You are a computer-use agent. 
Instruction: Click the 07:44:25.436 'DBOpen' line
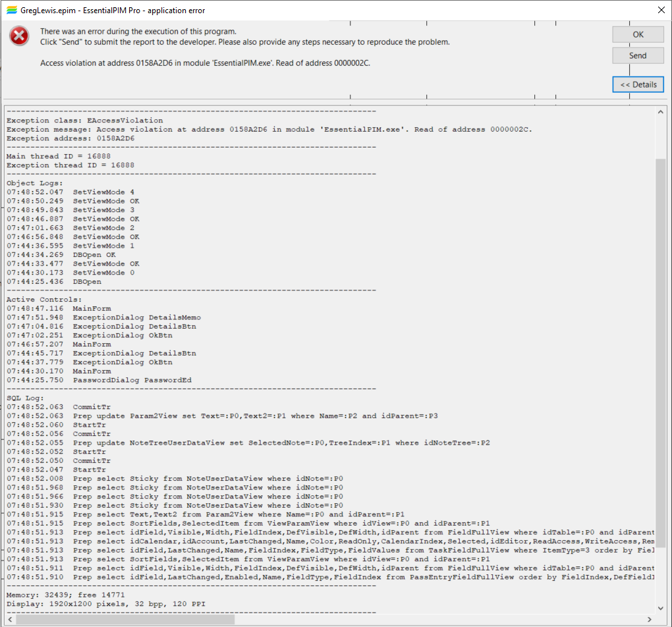coord(54,282)
